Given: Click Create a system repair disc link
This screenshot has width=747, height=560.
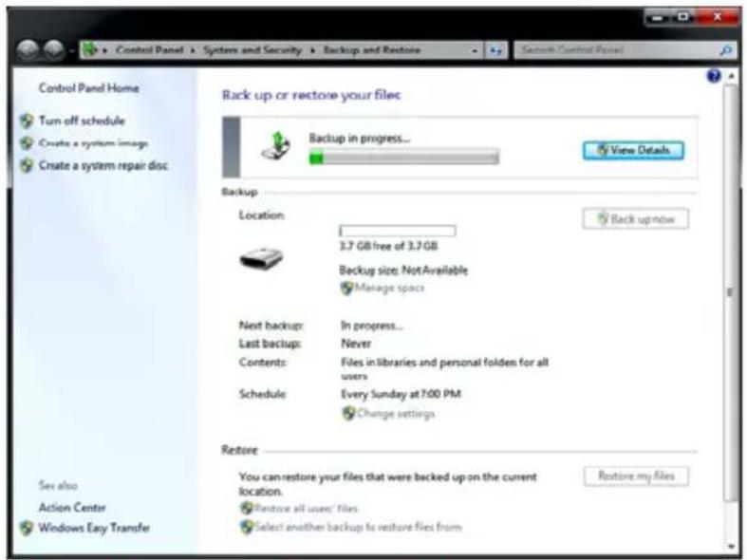Looking at the screenshot, I should click(x=103, y=165).
